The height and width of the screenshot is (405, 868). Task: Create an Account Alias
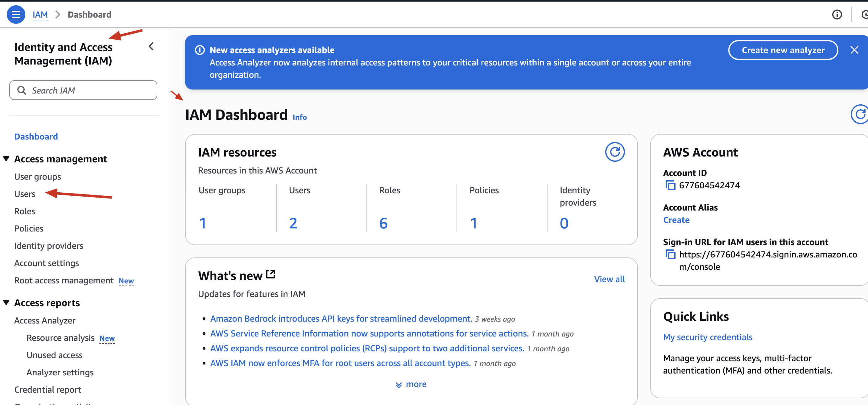676,220
